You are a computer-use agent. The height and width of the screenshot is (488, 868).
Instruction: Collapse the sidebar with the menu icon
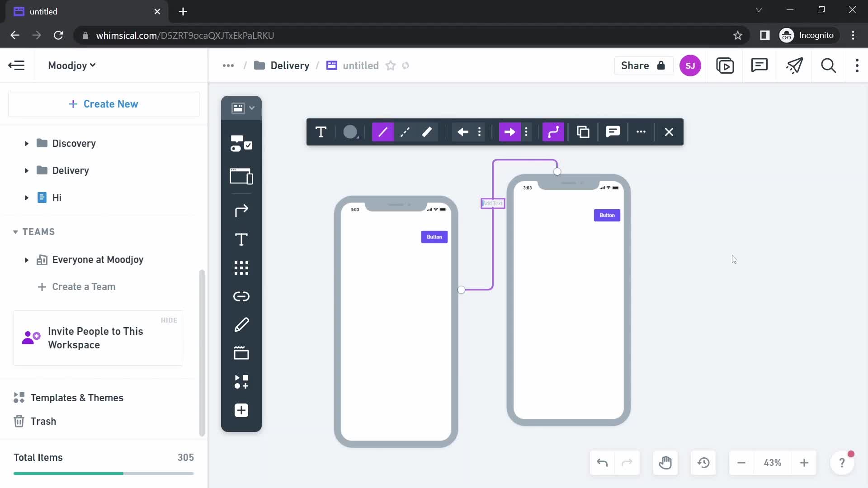(17, 66)
